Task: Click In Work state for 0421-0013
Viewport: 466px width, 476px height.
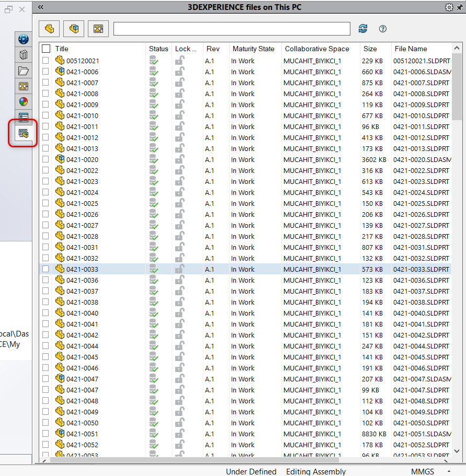Action: 243,149
